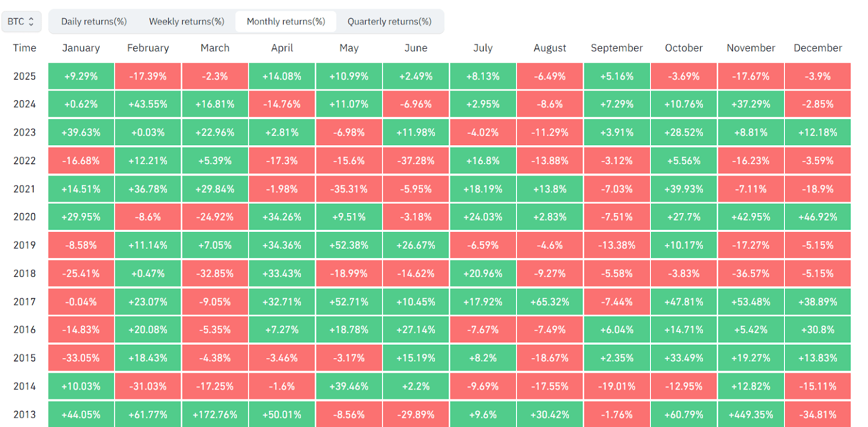Viewport: 868px width, 427px height.
Task: Click the +46.92% December 2020 cell
Action: click(x=818, y=217)
